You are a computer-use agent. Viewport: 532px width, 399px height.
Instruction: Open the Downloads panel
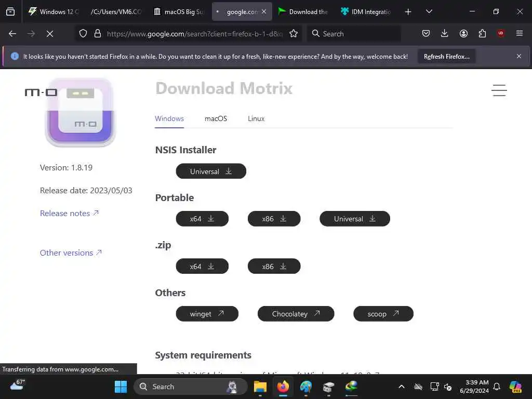coord(445,33)
